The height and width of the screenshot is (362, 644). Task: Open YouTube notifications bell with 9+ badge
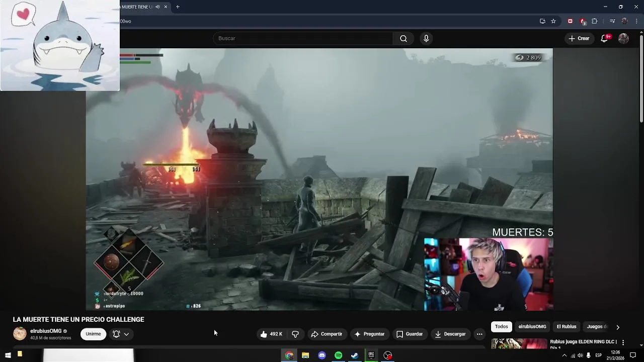click(605, 38)
